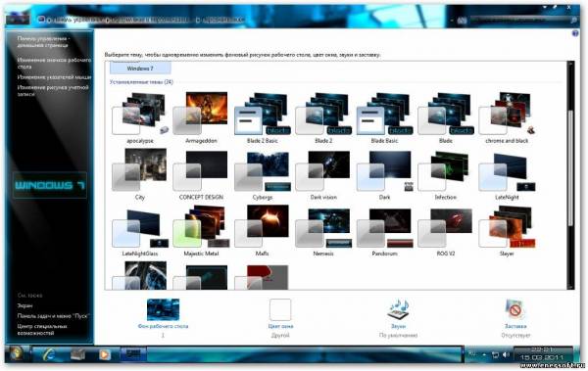The height and width of the screenshot is (371, 588).
Task: Open change mouse pointers link
Action: (54, 76)
